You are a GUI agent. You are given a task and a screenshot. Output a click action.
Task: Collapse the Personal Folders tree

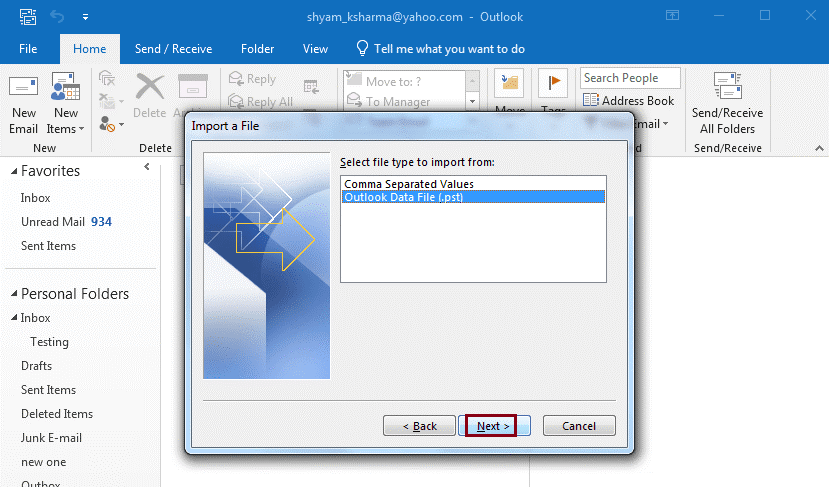tap(14, 293)
